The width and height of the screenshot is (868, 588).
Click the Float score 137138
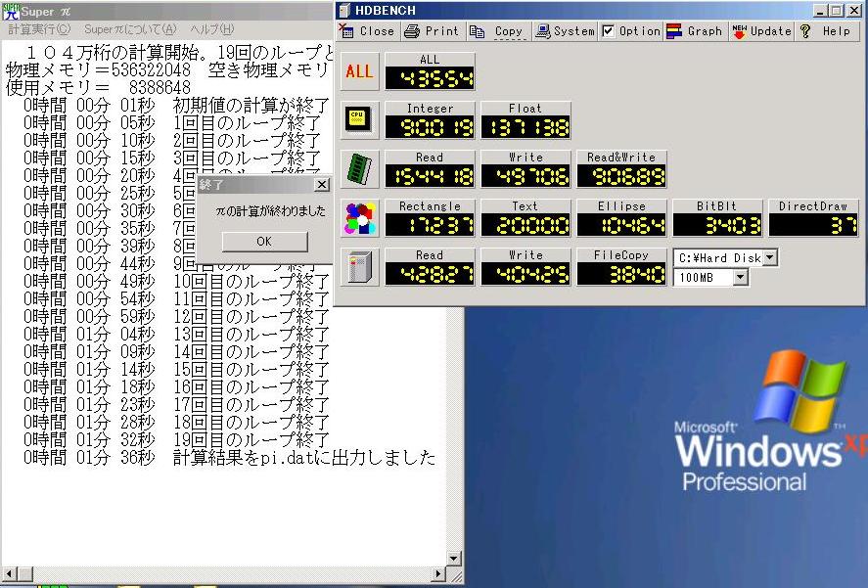tap(525, 127)
